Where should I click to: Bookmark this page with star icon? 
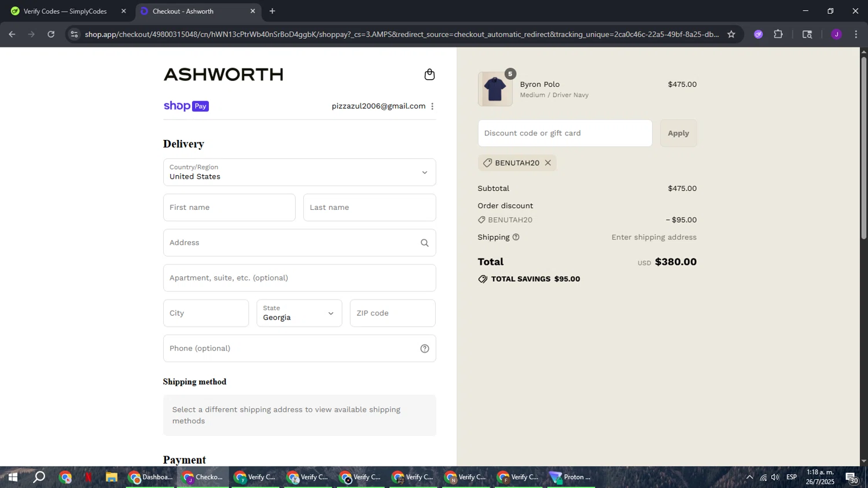[731, 34]
